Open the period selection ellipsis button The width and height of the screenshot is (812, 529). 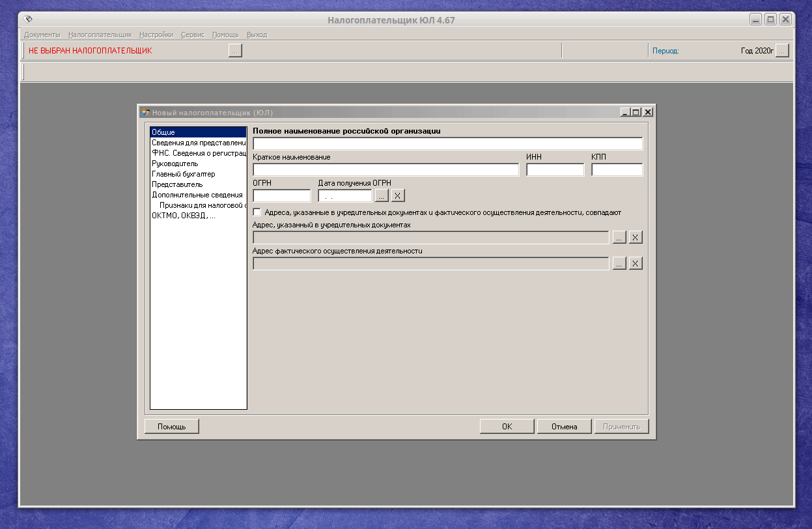point(782,50)
